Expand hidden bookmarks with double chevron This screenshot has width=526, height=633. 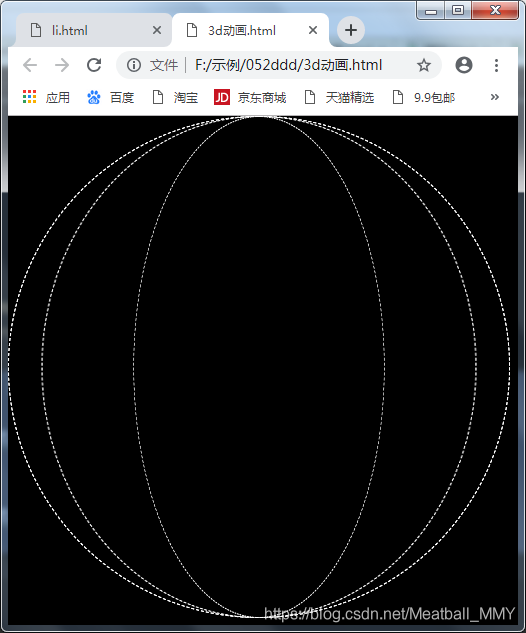click(x=495, y=97)
